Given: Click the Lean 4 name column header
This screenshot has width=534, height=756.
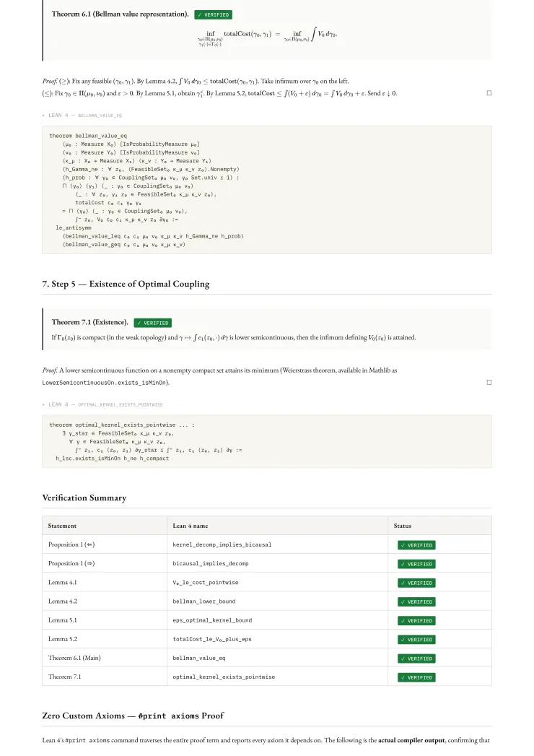Looking at the screenshot, I should (191, 526).
